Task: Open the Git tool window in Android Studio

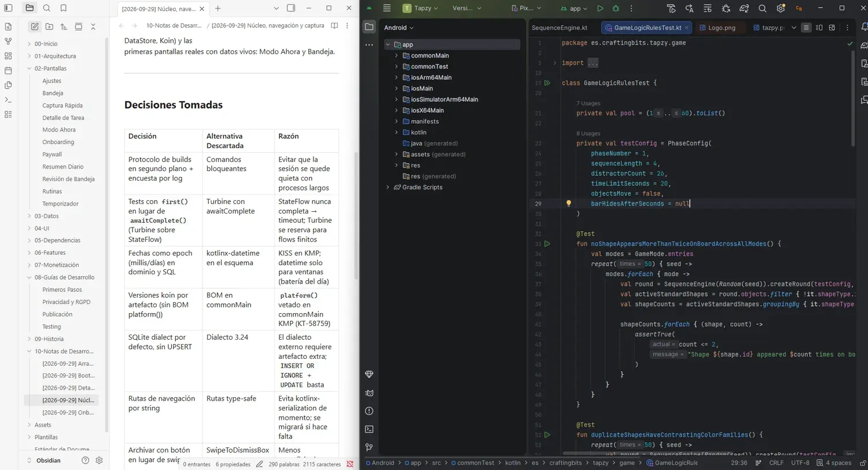Action: pyautogui.click(x=369, y=447)
